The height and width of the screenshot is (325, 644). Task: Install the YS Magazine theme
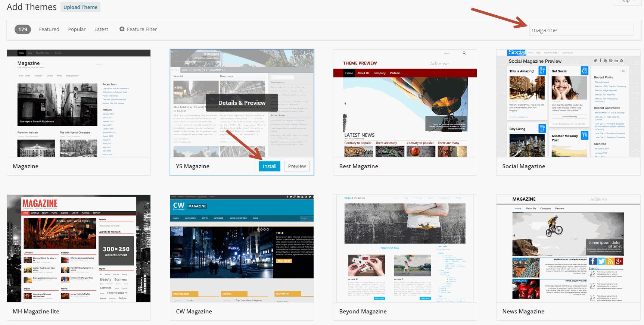click(x=269, y=166)
